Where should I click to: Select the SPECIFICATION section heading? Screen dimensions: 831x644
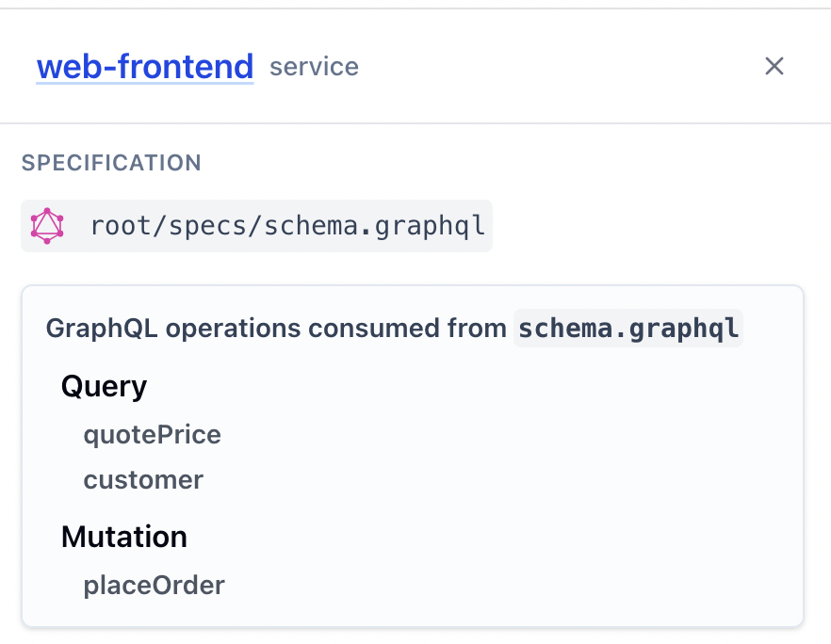tap(111, 163)
